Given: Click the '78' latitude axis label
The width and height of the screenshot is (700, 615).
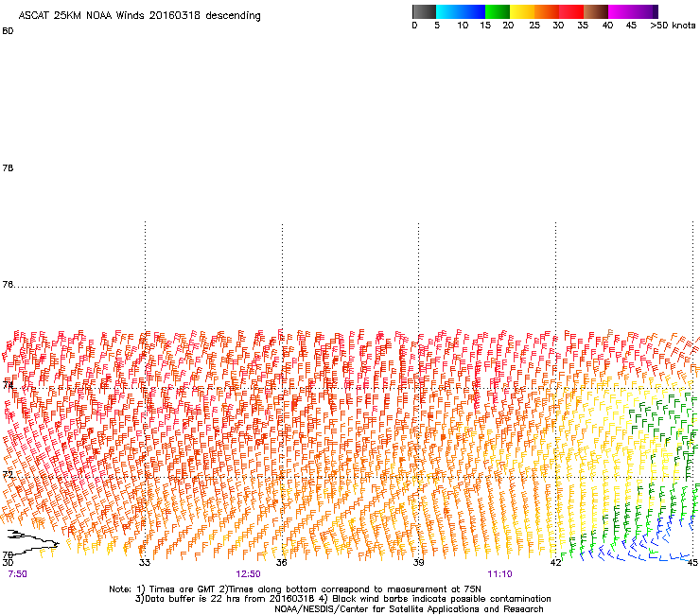Looking at the screenshot, I should (x=8, y=167).
